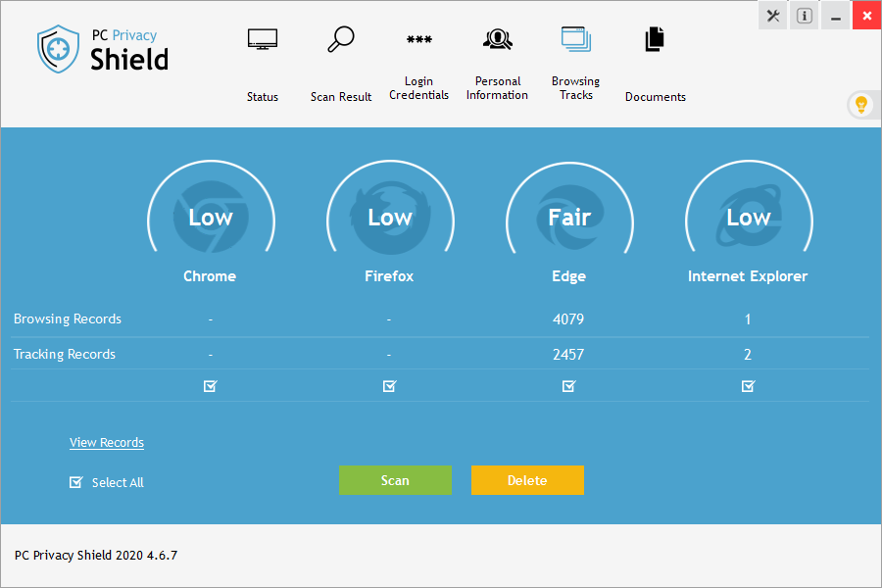Click the version text PC Privacy Shield 2020 4.6.7
Screen dimensions: 882x588
(x=96, y=556)
